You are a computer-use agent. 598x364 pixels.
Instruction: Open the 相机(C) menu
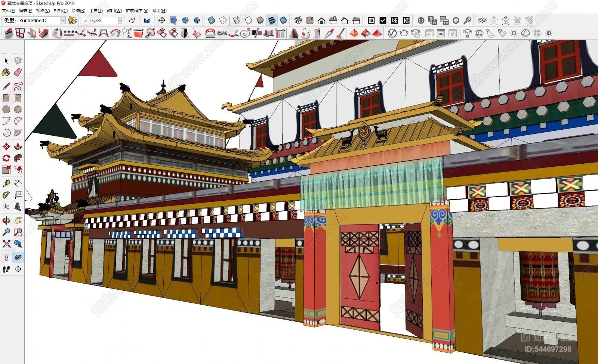61,11
